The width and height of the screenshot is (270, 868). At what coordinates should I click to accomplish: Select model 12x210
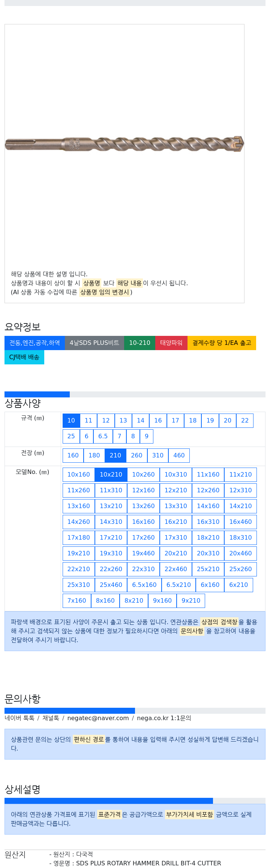point(176,490)
